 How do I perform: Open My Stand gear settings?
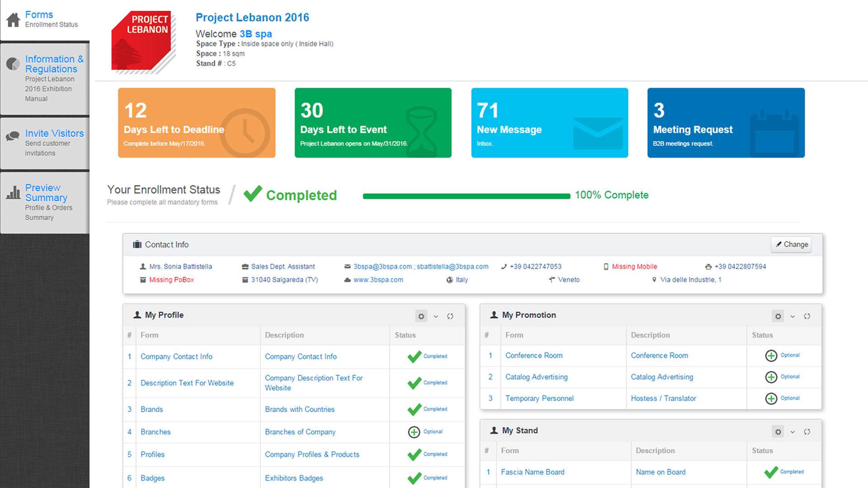coord(778,432)
